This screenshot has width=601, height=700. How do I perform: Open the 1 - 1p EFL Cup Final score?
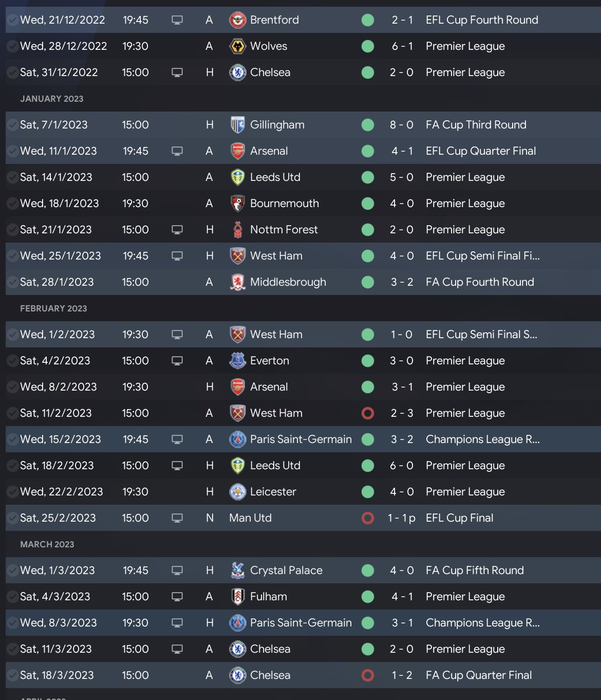pos(401,518)
